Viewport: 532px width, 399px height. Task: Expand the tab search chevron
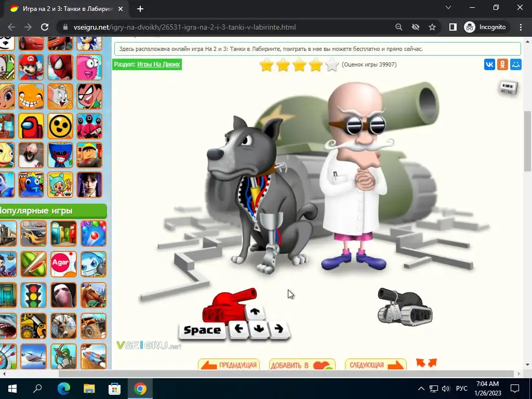(x=448, y=7)
